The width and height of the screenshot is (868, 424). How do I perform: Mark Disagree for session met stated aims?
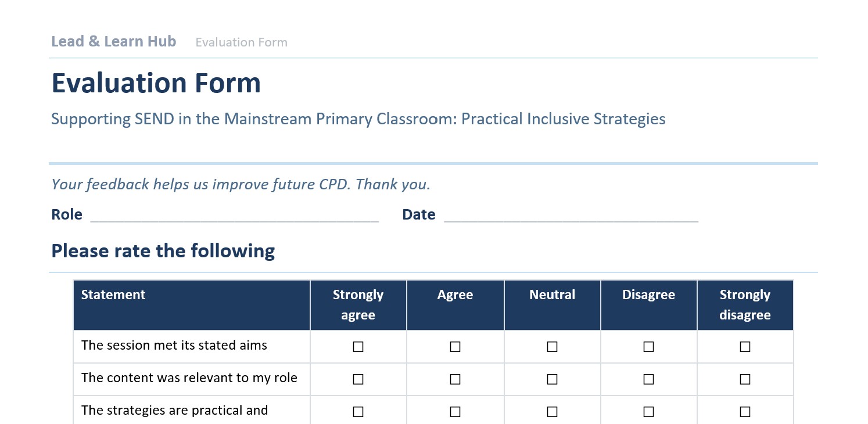tap(648, 347)
